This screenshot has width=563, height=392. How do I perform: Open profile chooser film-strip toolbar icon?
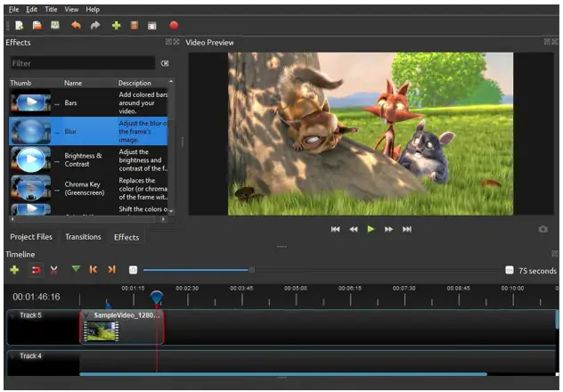(x=134, y=26)
